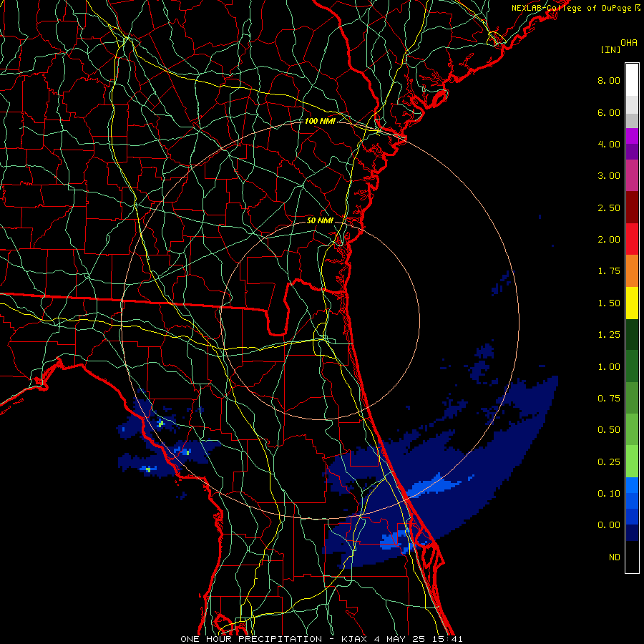Screen dimensions: 644x644
Task: Pick the darkest green swatch beside 1.25
Action: pyautogui.click(x=632, y=335)
